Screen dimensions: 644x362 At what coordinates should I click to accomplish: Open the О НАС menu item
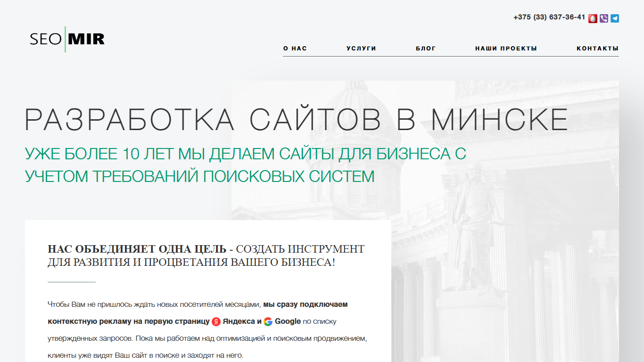(x=295, y=49)
